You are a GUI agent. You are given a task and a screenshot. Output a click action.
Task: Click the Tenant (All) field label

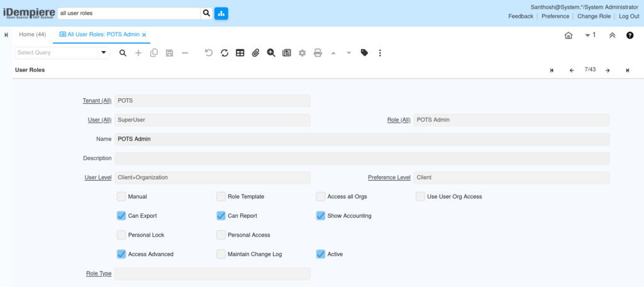coord(97,101)
